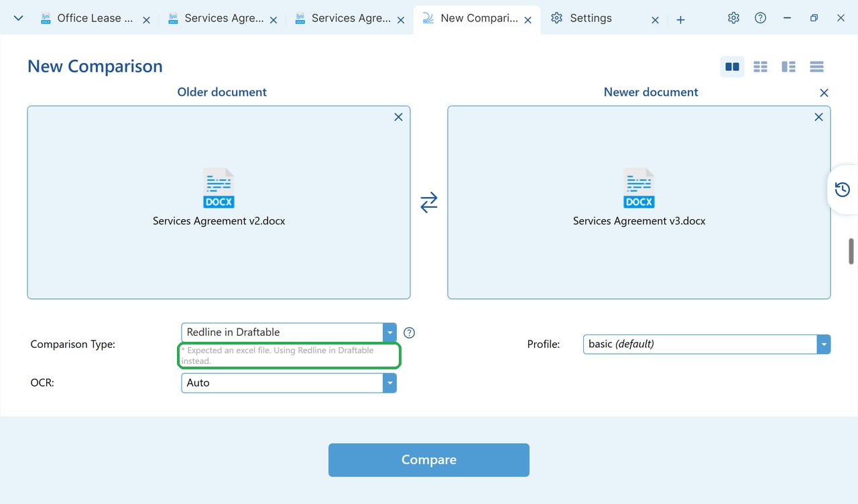Screen dimensions: 858x504
Task: Open the comparison history side panel
Action: click(843, 190)
